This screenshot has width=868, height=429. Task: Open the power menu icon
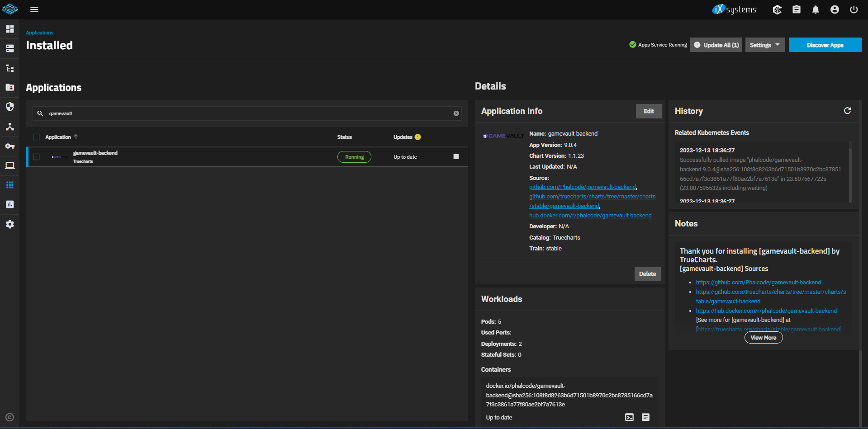(854, 9)
